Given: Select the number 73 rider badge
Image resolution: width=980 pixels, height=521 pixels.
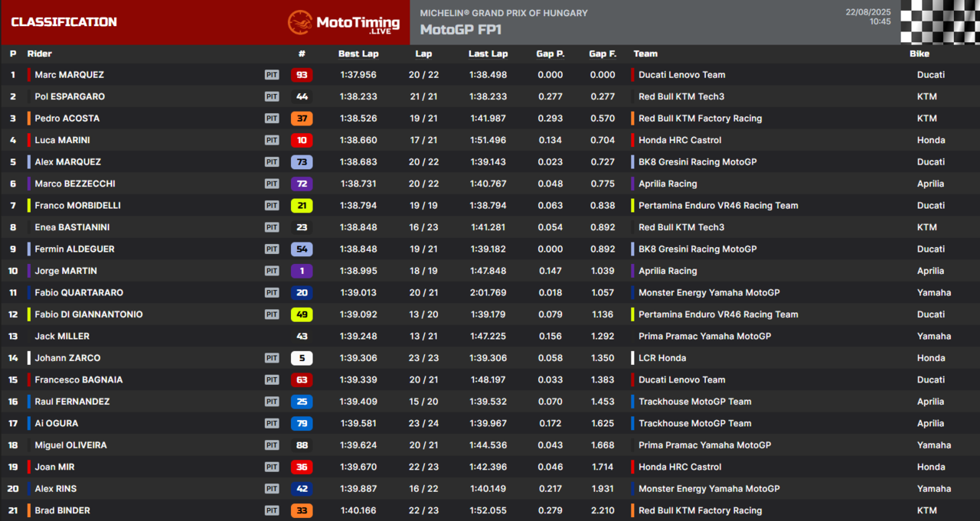Looking at the screenshot, I should (302, 162).
